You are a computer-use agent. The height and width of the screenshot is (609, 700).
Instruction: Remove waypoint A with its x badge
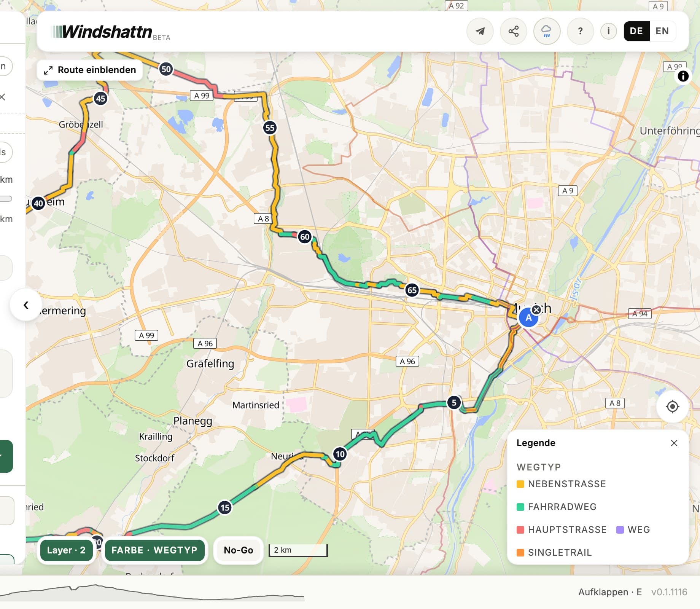click(x=536, y=310)
